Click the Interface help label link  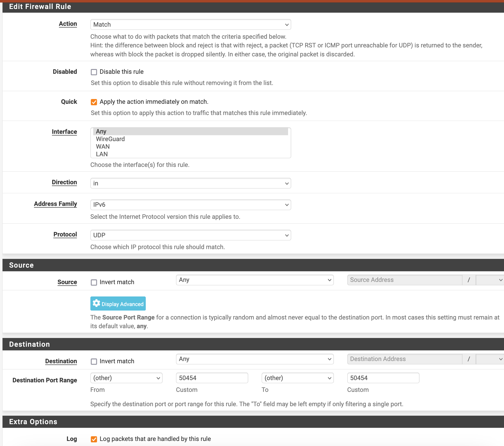coord(64,132)
